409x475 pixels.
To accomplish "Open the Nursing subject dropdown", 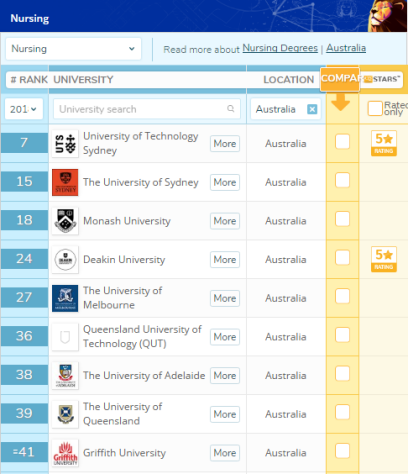I will click(73, 49).
